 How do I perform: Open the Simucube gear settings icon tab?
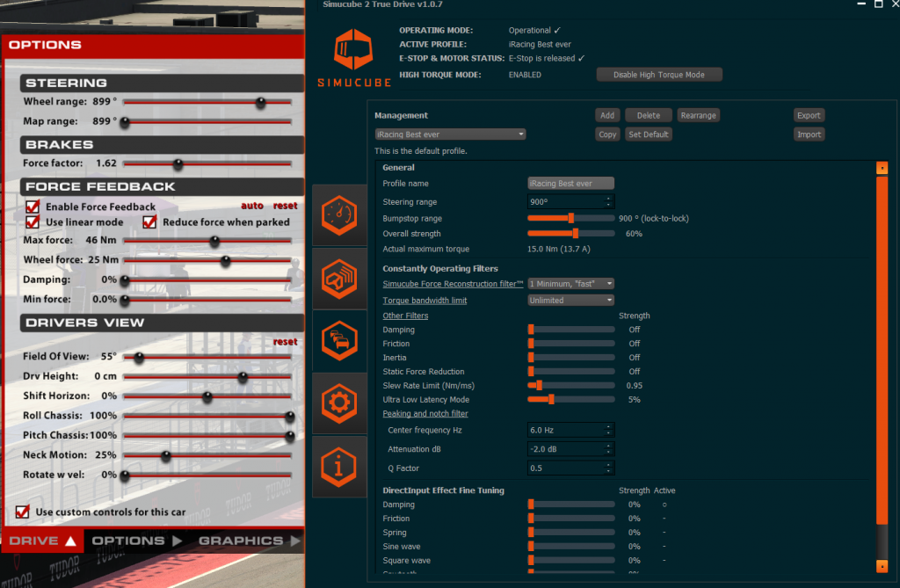339,403
